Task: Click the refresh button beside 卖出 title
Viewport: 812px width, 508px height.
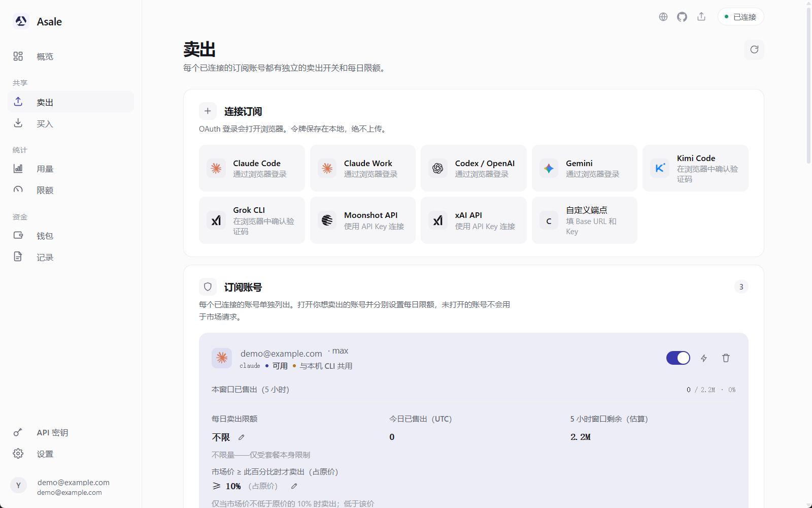Action: 754,50
